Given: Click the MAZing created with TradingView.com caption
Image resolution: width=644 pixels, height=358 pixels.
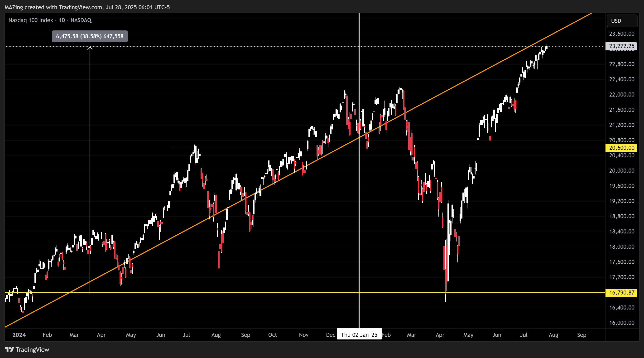Looking at the screenshot, I should tap(87, 7).
